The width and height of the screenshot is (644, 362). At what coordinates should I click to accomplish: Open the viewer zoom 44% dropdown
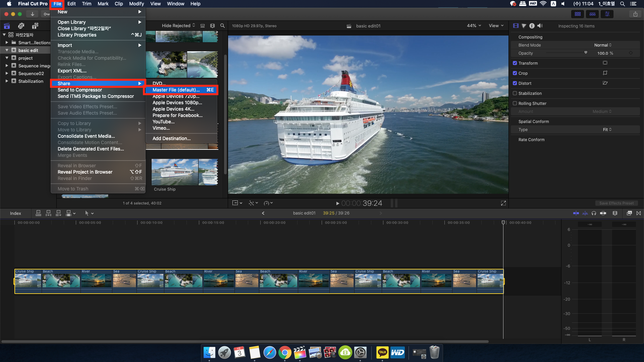474,26
